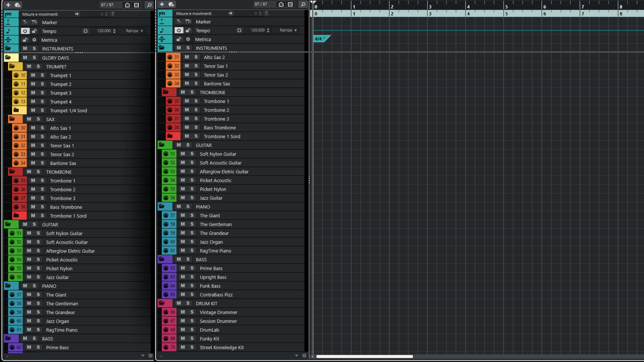The image size is (644, 362).
Task: Open Metrica gear settings in left list
Action: [34, 40]
